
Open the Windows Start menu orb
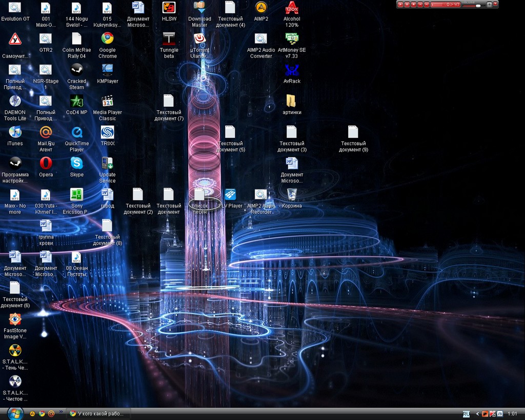[x=15, y=413]
